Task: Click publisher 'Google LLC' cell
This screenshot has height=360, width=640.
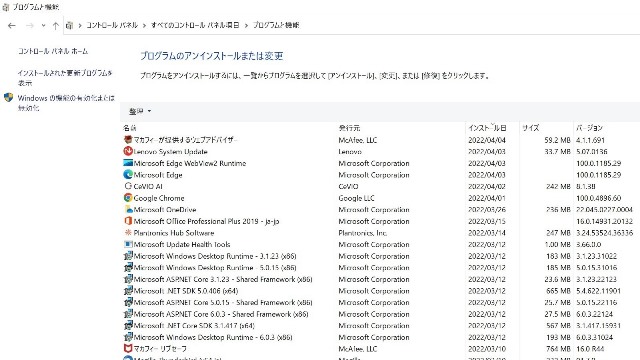Action: coord(356,198)
